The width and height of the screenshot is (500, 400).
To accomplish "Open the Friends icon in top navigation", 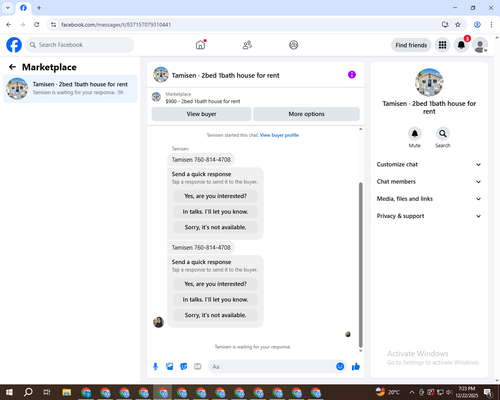I will click(x=247, y=45).
